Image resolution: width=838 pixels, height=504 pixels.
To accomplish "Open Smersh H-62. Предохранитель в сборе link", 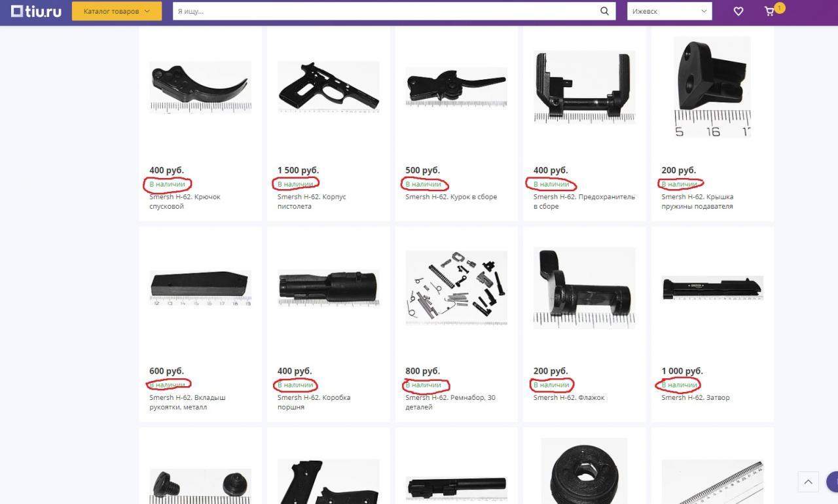I will (584, 202).
